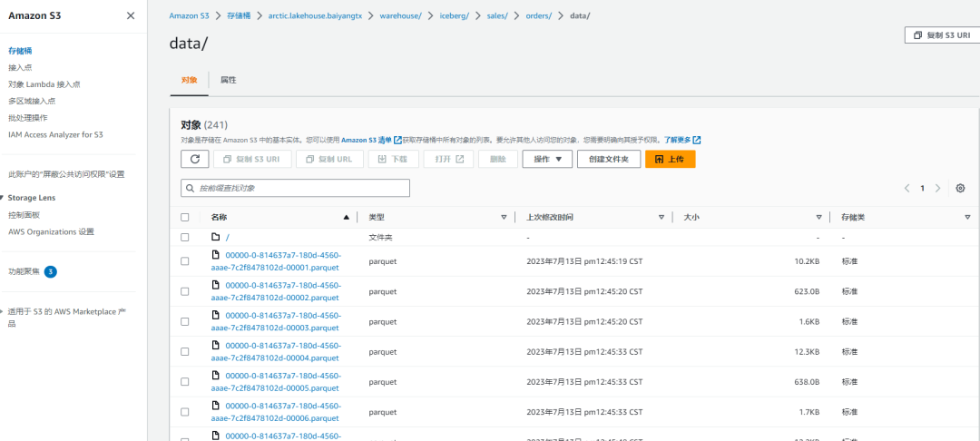This screenshot has height=441, width=980.
Task: Collapse the Storage Lens section
Action: [x=3, y=198]
